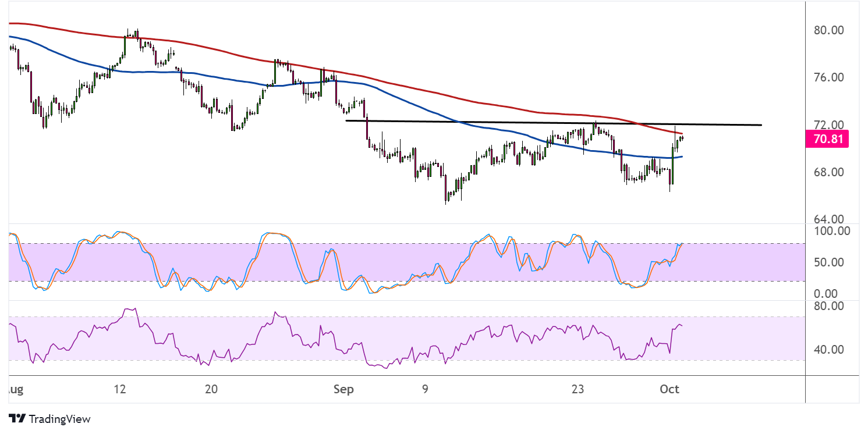Click the TradingView wordmark text
This screenshot has width=868, height=434.
tap(59, 419)
